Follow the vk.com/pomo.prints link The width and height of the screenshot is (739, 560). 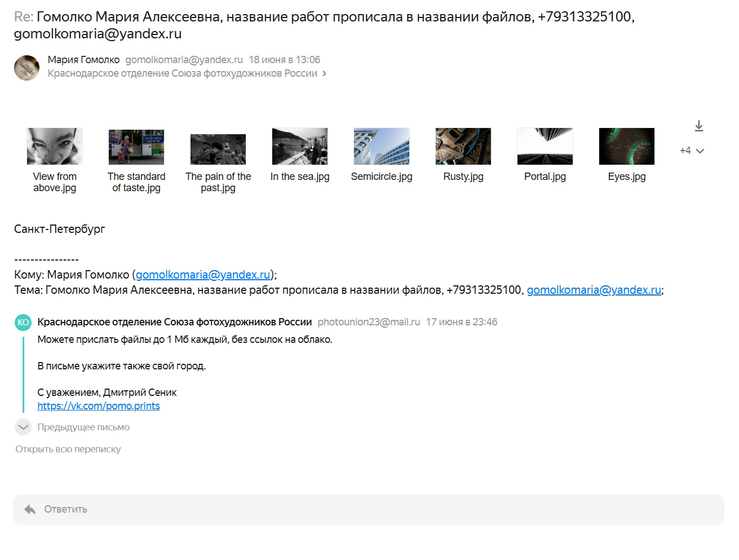(x=99, y=406)
